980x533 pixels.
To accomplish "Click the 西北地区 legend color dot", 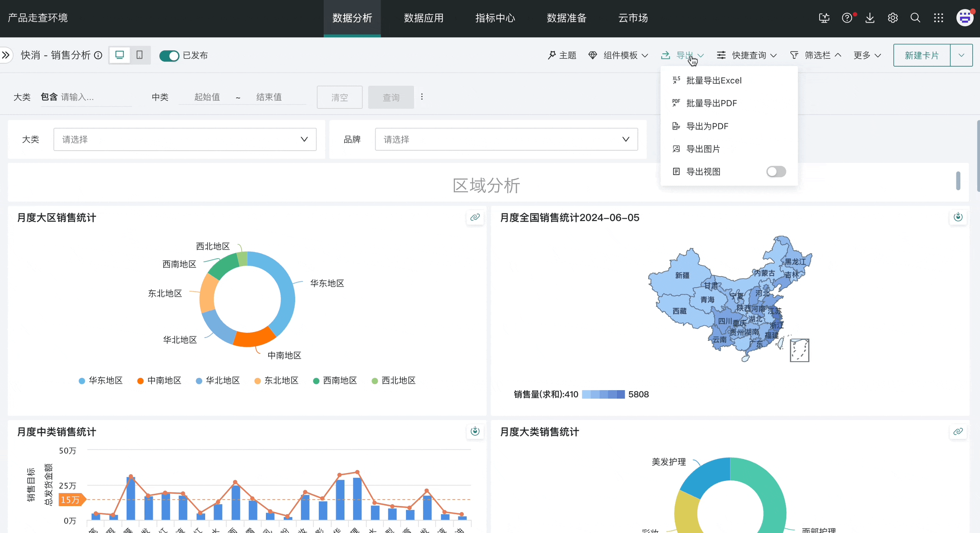I will point(375,381).
